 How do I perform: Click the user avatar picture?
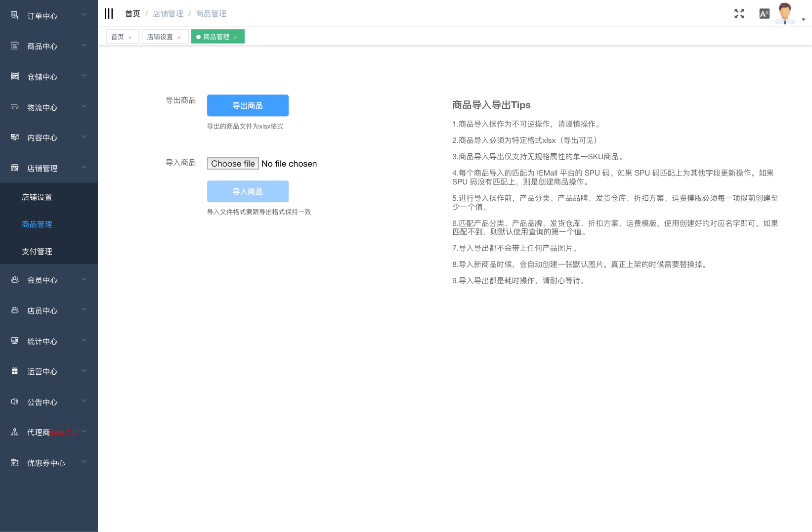785,13
